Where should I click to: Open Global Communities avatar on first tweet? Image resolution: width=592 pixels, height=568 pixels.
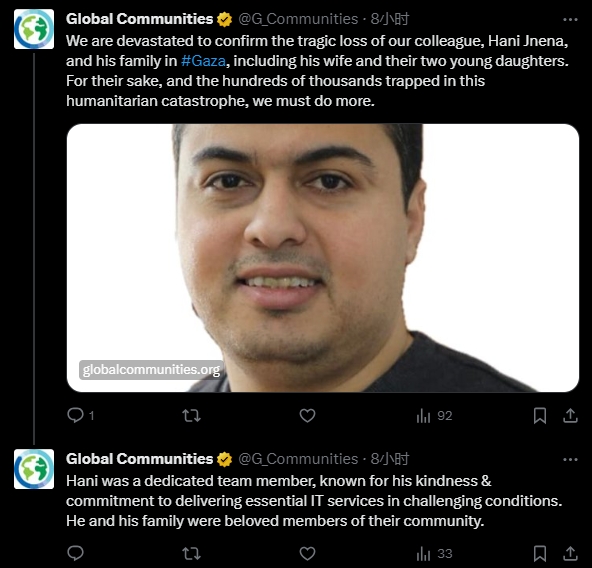coord(34,29)
